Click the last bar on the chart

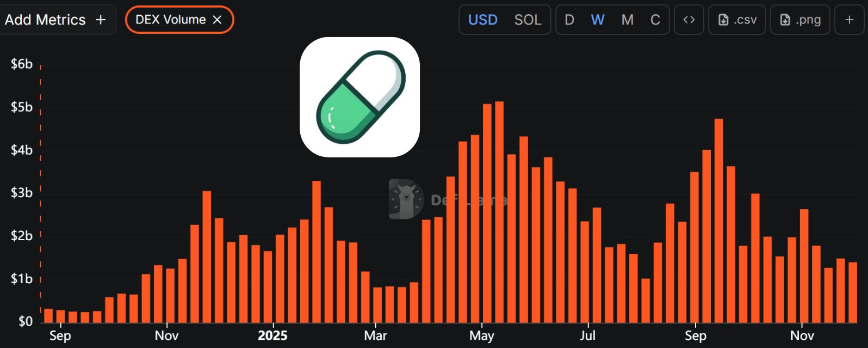[852, 292]
